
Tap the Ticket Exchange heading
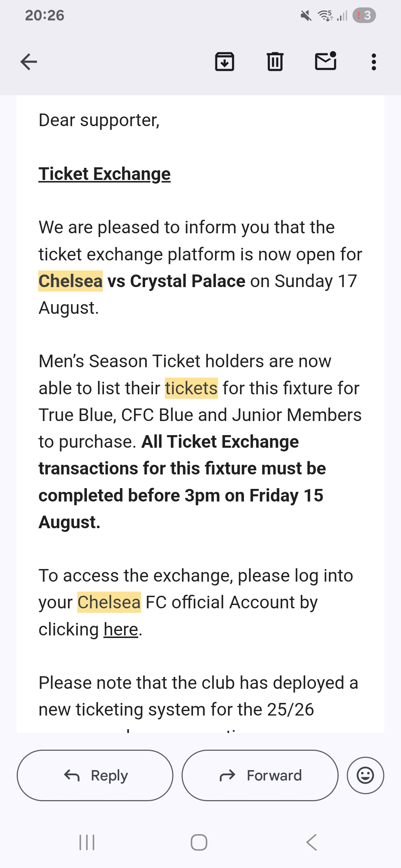105,174
